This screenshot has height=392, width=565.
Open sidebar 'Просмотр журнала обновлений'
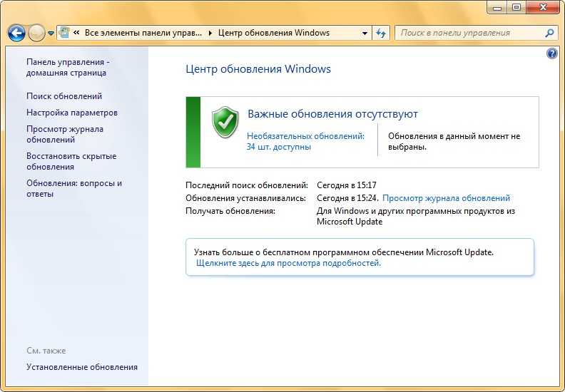pyautogui.click(x=65, y=134)
